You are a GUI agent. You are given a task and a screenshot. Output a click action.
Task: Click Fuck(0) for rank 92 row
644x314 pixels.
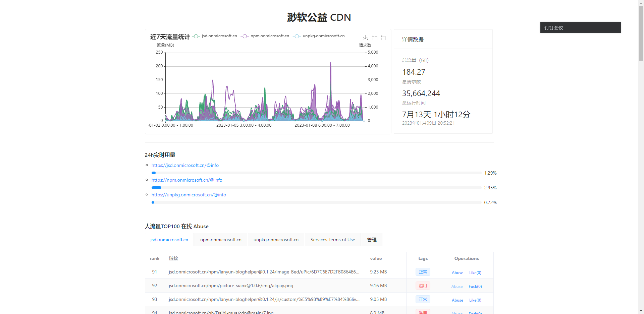pyautogui.click(x=475, y=286)
